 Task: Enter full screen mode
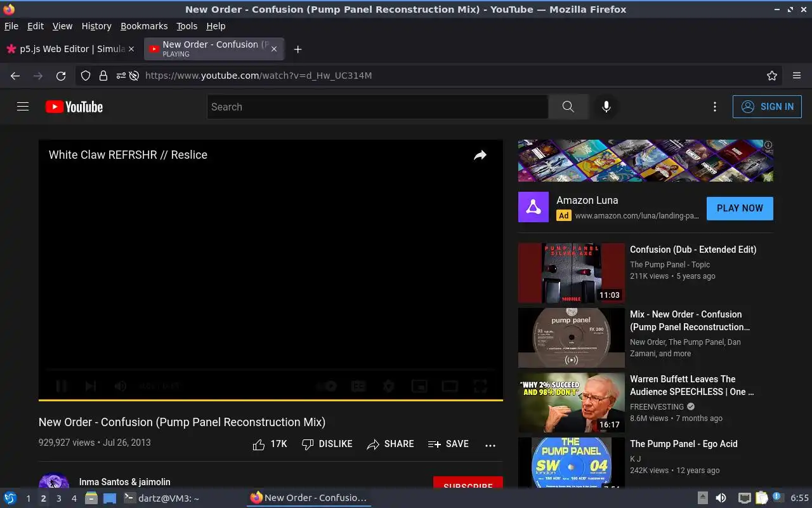click(x=480, y=385)
